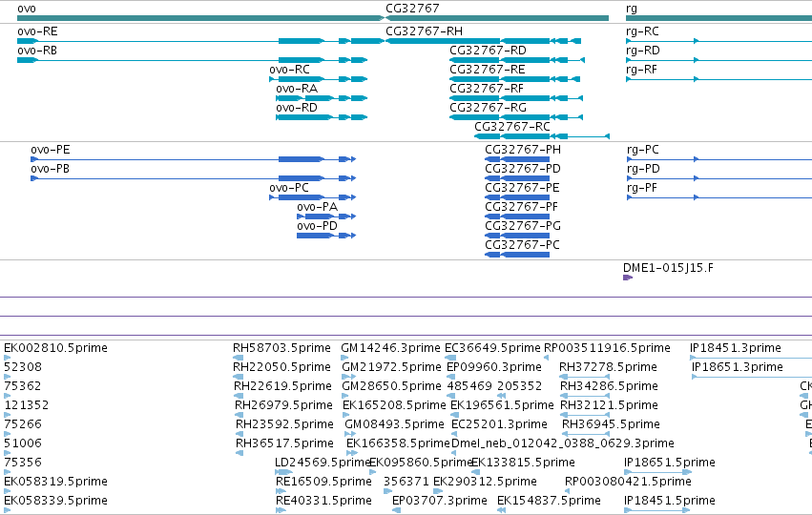Open the RP003511916.5prime EST label
Screen dimensions: 812x515
608,348
